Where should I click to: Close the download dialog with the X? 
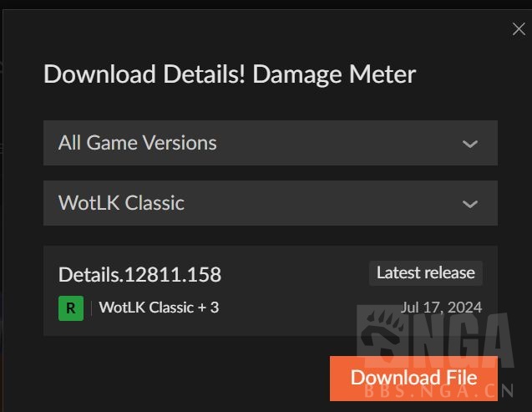pos(519,29)
